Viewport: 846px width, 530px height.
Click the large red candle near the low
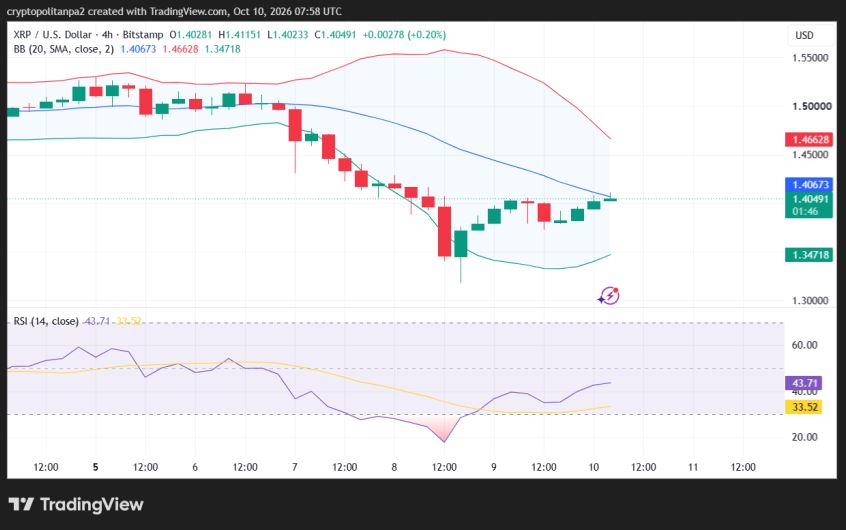click(x=444, y=231)
